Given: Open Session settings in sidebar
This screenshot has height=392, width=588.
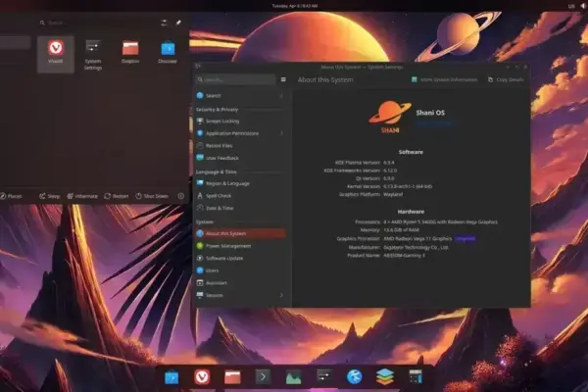Looking at the screenshot, I should 240,295.
